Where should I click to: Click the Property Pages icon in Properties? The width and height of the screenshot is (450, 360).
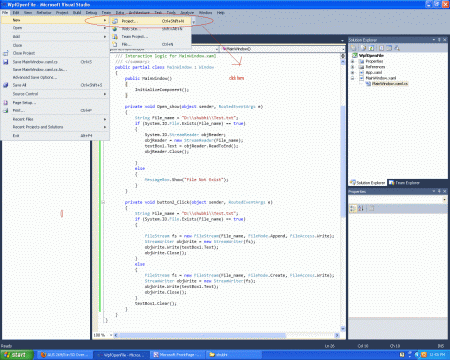(x=372, y=209)
